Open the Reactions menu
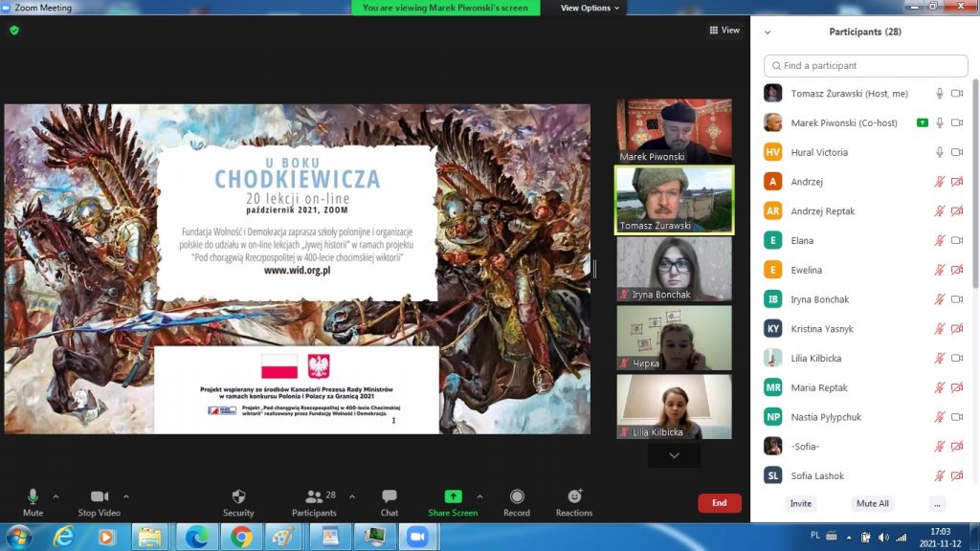 click(574, 501)
